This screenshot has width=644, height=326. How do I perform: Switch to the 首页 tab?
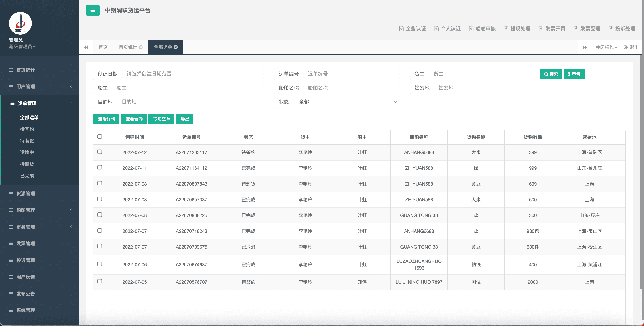(x=103, y=47)
